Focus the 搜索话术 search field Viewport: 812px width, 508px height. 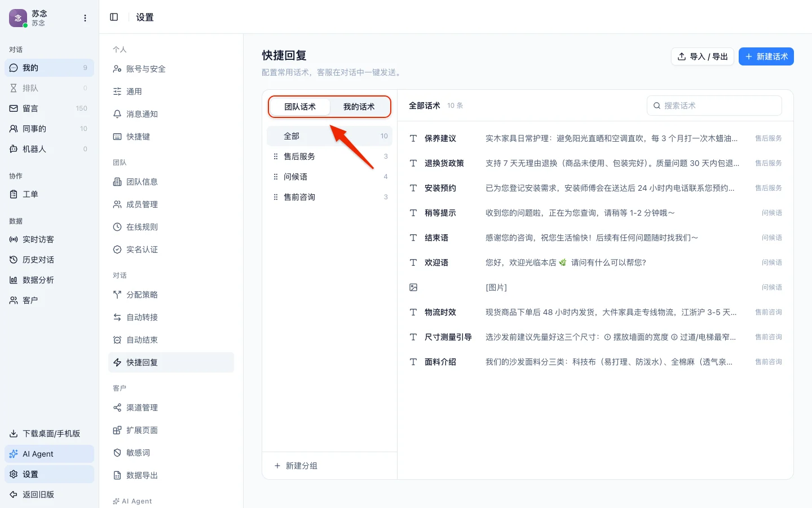714,106
